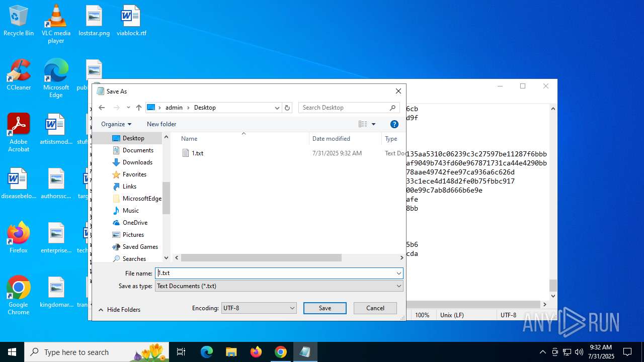Select authorssc... desktop file
Image resolution: width=644 pixels, height=362 pixels.
coord(56,184)
